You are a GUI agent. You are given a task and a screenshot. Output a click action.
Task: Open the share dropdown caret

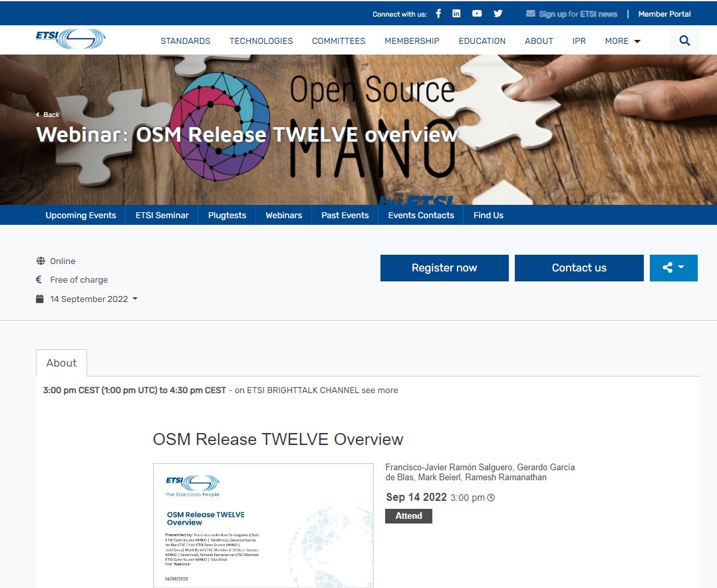[681, 267]
